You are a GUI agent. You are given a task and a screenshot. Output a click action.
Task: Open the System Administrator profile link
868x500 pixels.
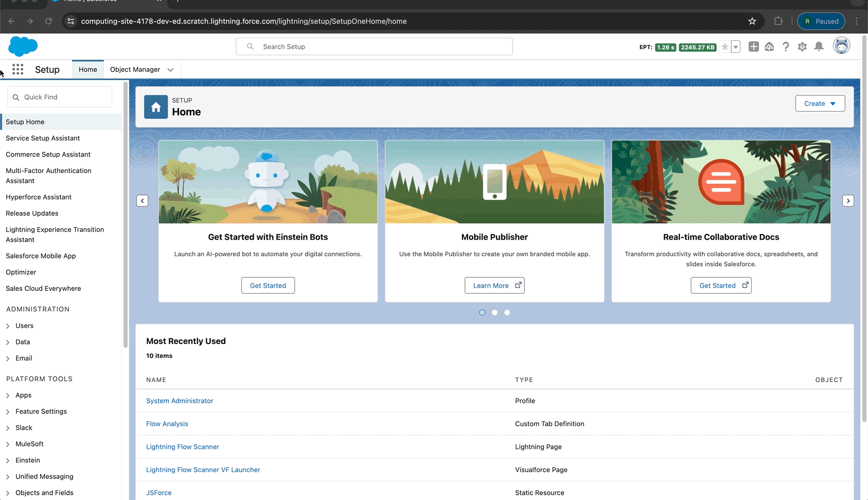coord(179,401)
